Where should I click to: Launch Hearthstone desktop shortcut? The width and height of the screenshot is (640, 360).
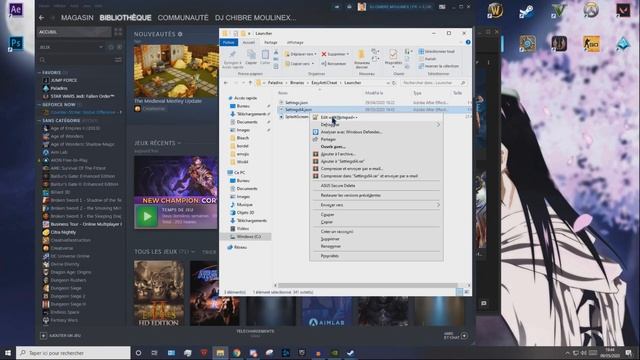[x=527, y=43]
